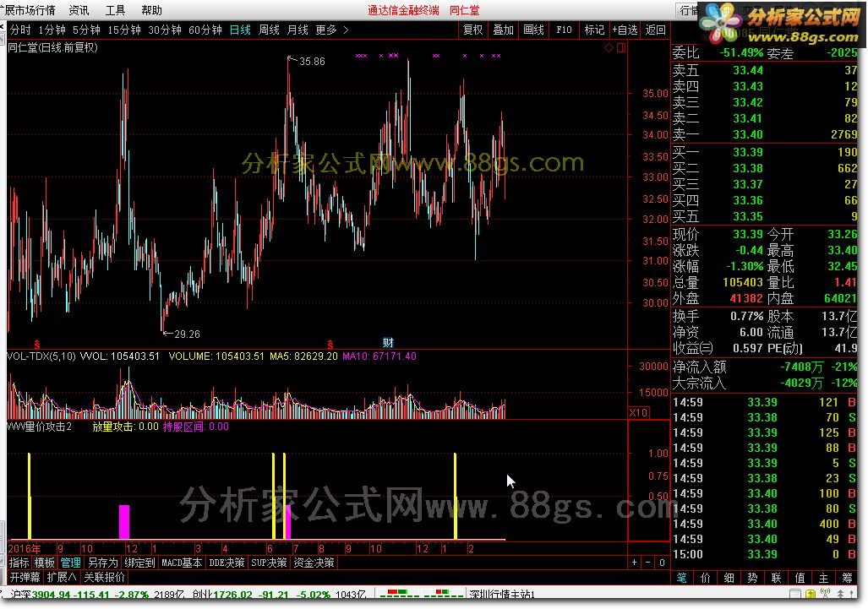
Task: Select the 日线 daily period
Action: pyautogui.click(x=240, y=30)
